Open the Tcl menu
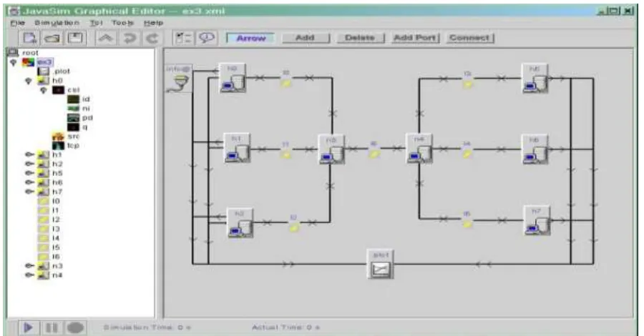Image resolution: width=644 pixels, height=336 pixels. click(x=97, y=23)
